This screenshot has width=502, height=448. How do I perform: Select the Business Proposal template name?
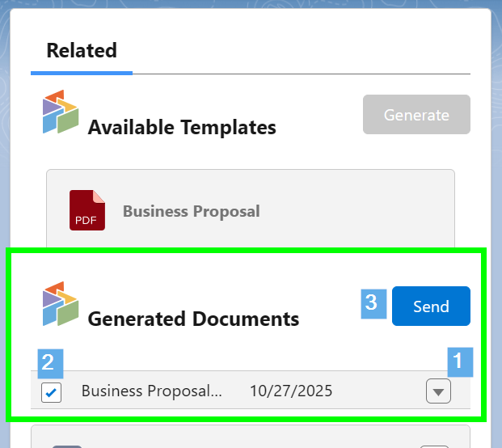tap(192, 211)
